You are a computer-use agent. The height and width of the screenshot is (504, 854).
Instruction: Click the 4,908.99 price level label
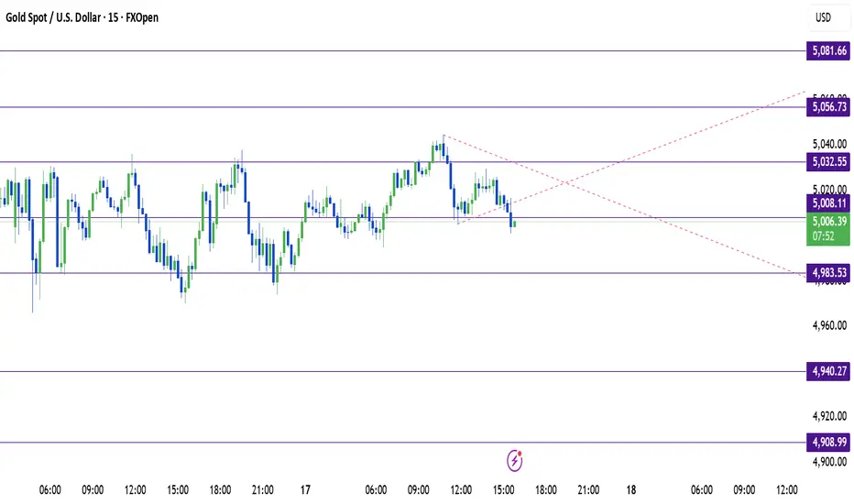(827, 443)
